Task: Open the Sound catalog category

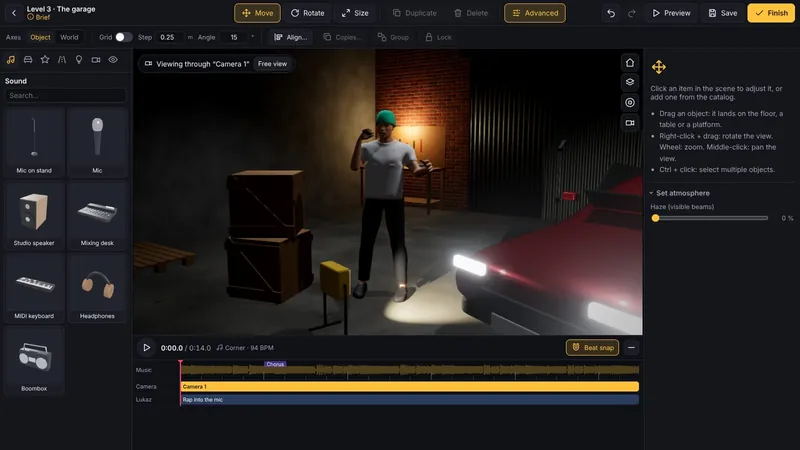Action: pyautogui.click(x=11, y=60)
